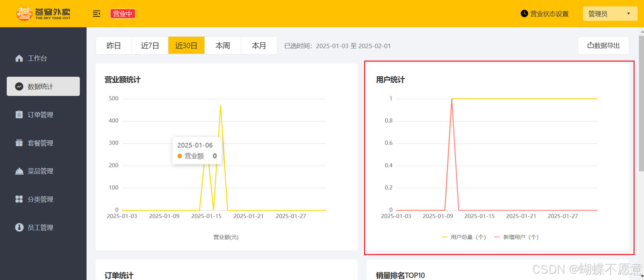Click the 销量排名TOP10 heading
Screen dimensions: 644x280
[x=400, y=275]
